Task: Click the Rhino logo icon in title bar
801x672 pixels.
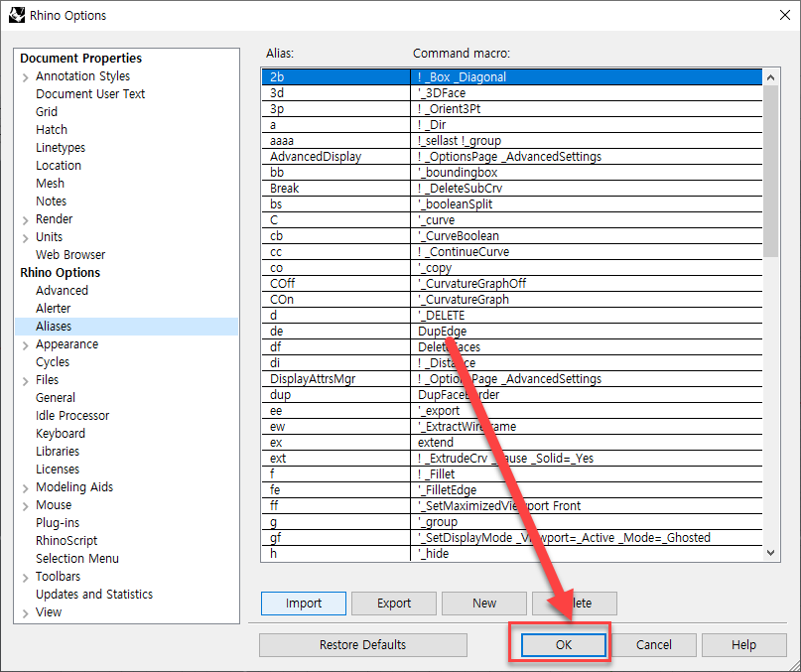Action: [16, 15]
